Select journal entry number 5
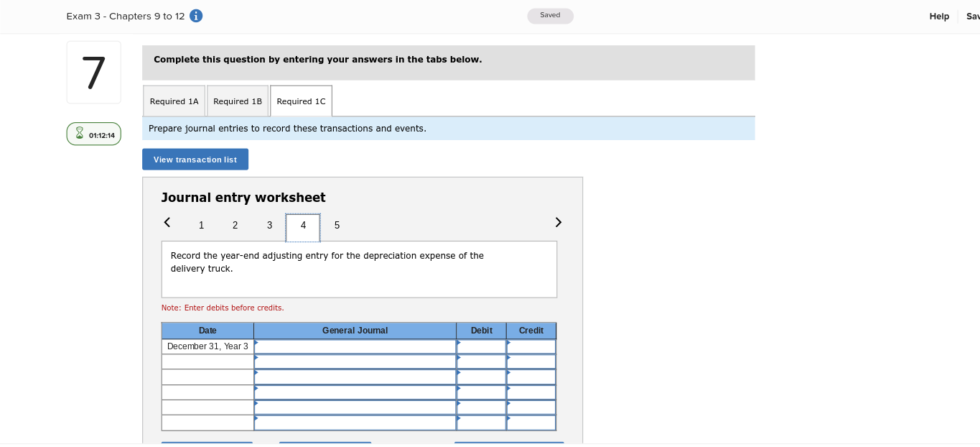The height and width of the screenshot is (447, 980). (x=337, y=225)
